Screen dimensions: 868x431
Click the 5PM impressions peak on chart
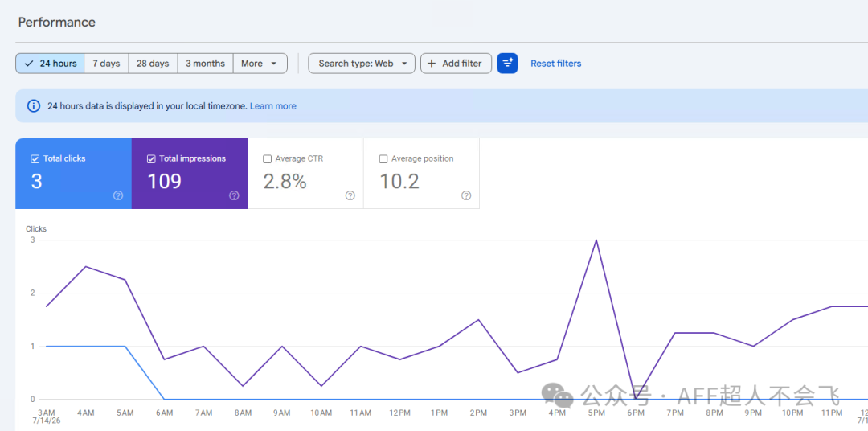pos(596,240)
